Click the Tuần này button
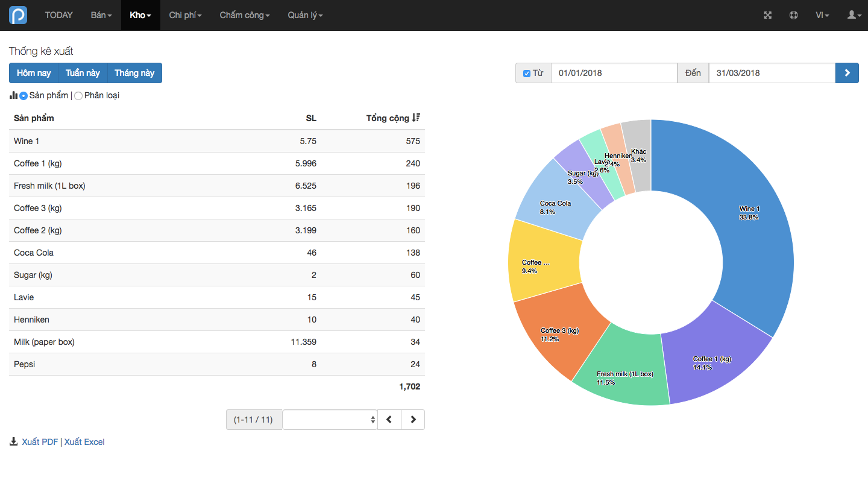Image resolution: width=868 pixels, height=498 pixels. [x=83, y=73]
